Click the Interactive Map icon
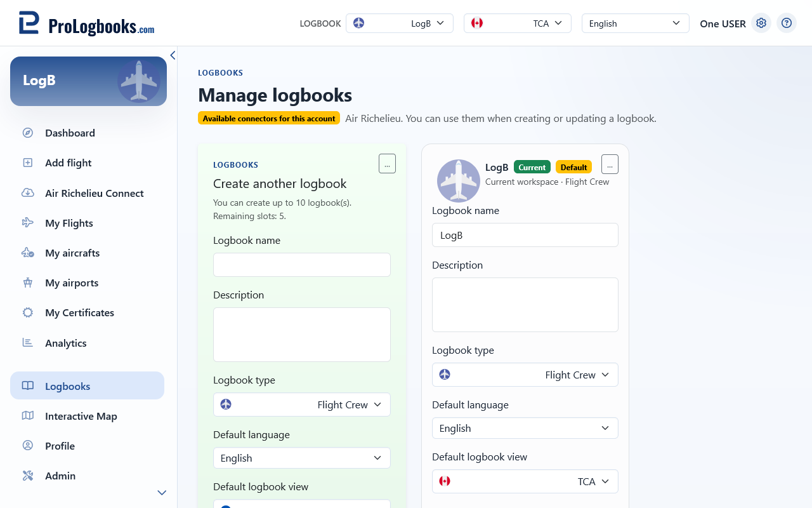Image resolution: width=812 pixels, height=508 pixels. pos(28,416)
